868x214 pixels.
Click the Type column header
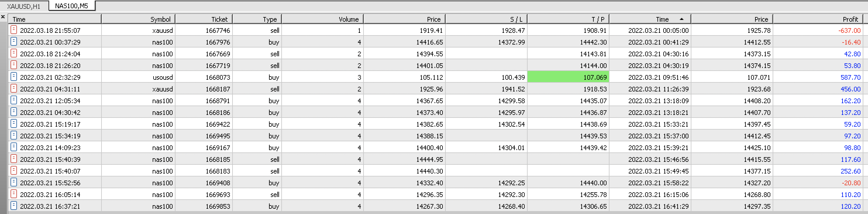click(x=270, y=19)
